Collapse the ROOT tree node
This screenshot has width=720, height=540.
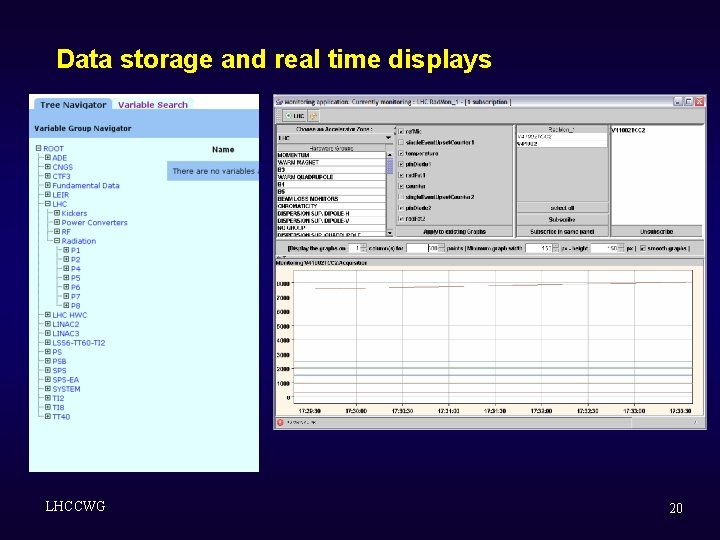39,148
